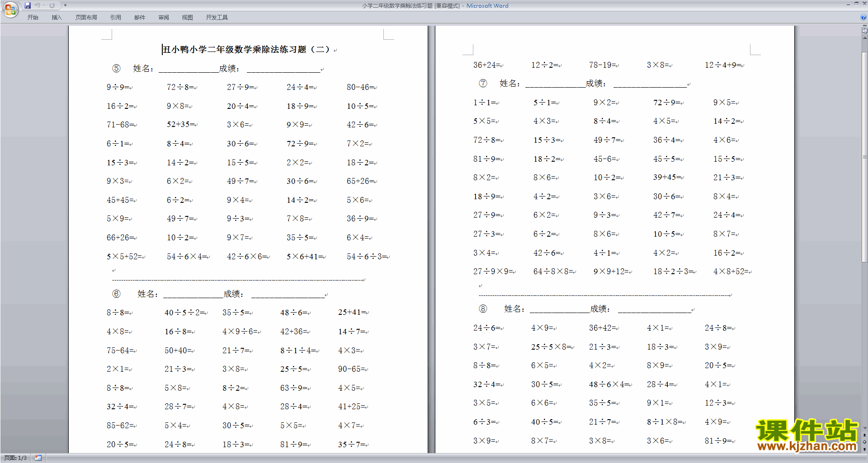This screenshot has width=868, height=463.
Task: Click the problem 52+35=
Action: coord(181,125)
